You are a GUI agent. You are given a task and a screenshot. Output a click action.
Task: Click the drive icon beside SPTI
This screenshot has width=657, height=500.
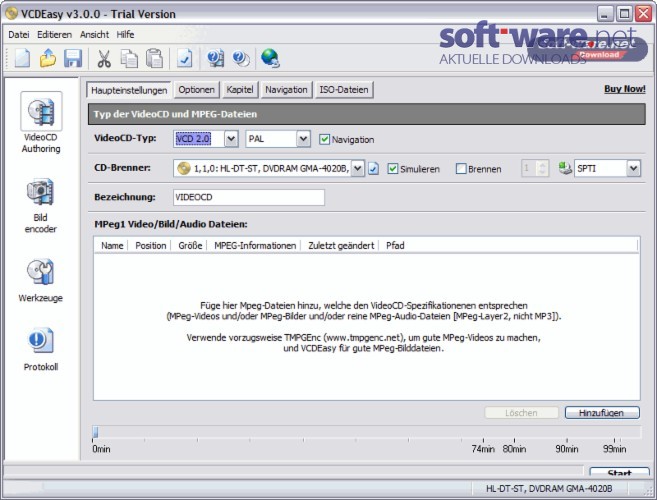click(x=565, y=168)
